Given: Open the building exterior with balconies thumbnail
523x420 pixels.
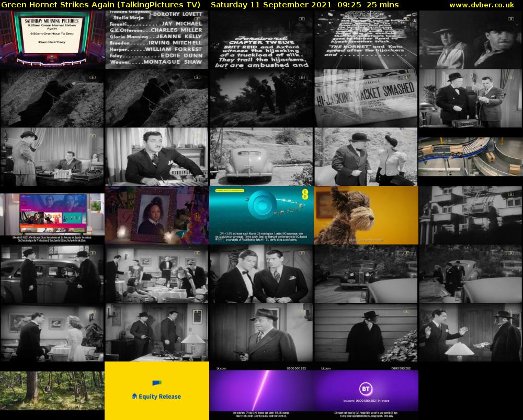Looking at the screenshot, I should (470, 215).
